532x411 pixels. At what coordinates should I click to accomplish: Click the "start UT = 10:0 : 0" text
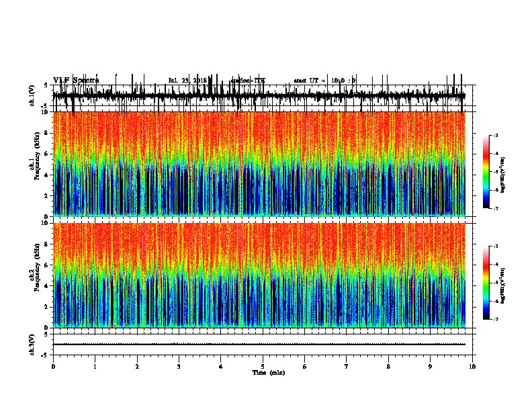pyautogui.click(x=324, y=81)
